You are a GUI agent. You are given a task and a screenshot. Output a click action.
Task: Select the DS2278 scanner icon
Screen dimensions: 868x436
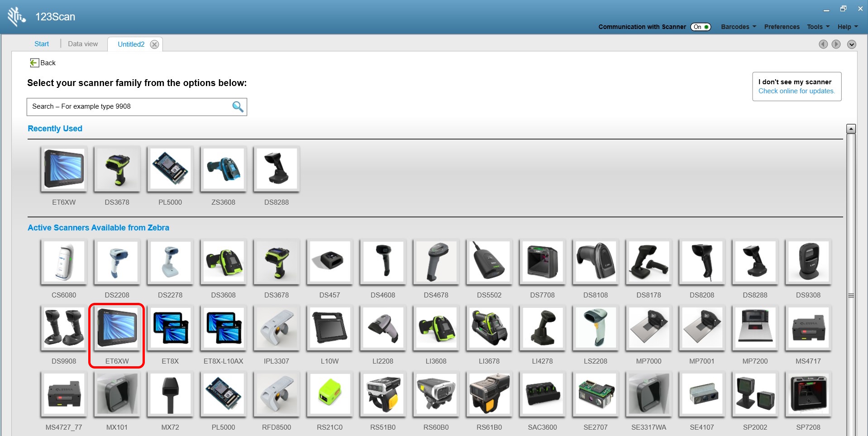[170, 262]
